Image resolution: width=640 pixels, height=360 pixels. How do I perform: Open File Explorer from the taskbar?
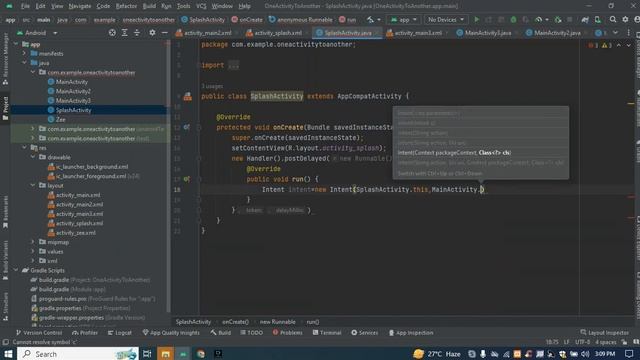tap(165, 354)
